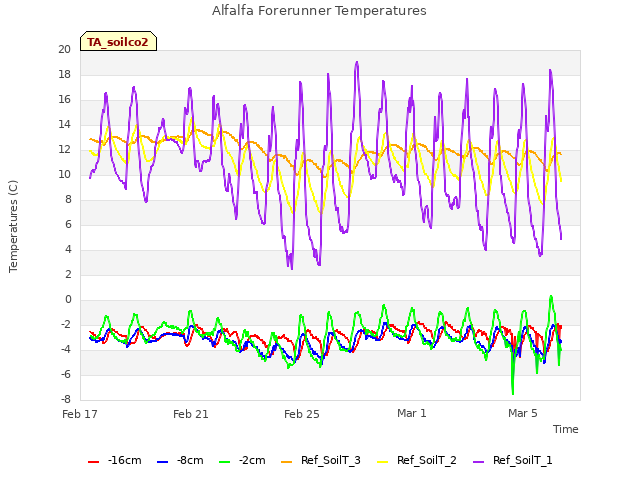Click the blue -8cm legend color marker

[x=162, y=462]
